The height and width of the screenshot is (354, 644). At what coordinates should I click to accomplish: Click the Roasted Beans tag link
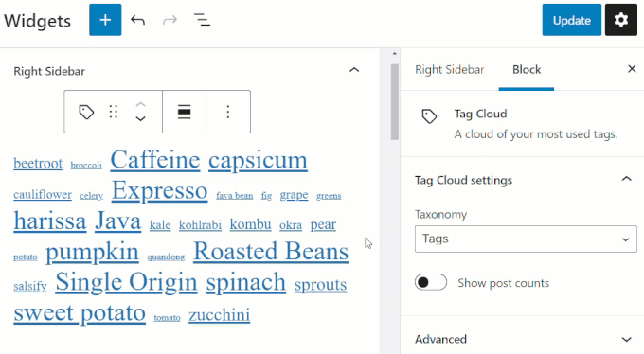tap(271, 251)
